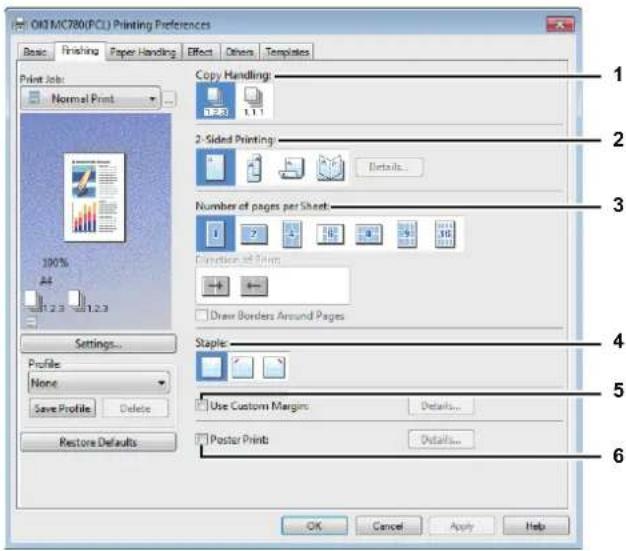The image size is (626, 551).
Task: Open Others tab
Action: tap(240, 52)
